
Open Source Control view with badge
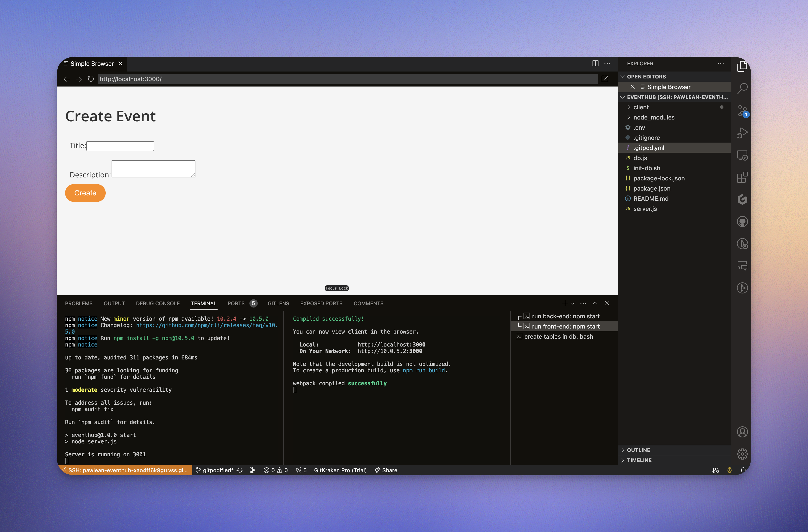click(x=742, y=111)
